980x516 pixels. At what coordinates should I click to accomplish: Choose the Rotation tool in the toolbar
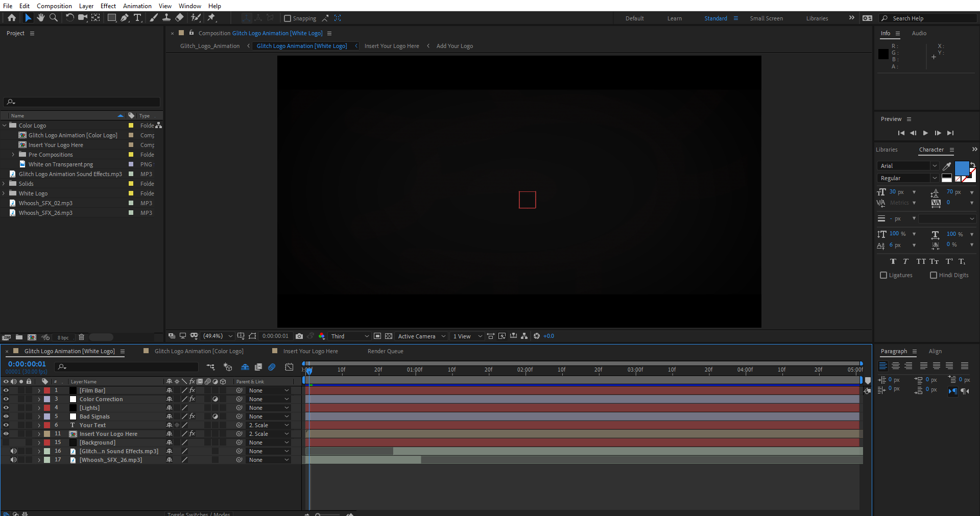70,18
